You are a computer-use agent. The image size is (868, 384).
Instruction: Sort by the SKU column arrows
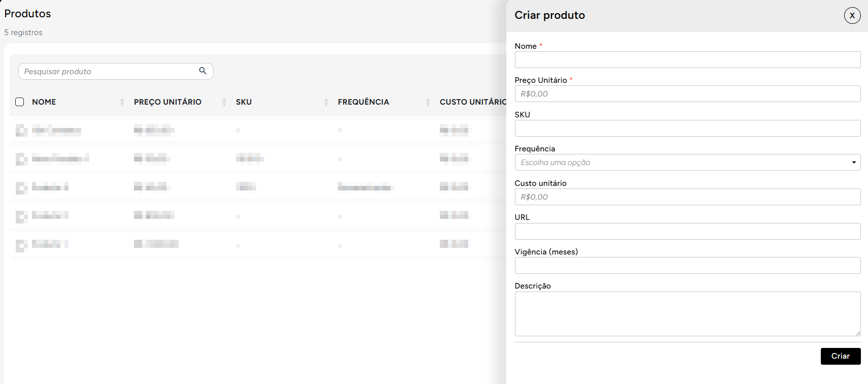326,102
